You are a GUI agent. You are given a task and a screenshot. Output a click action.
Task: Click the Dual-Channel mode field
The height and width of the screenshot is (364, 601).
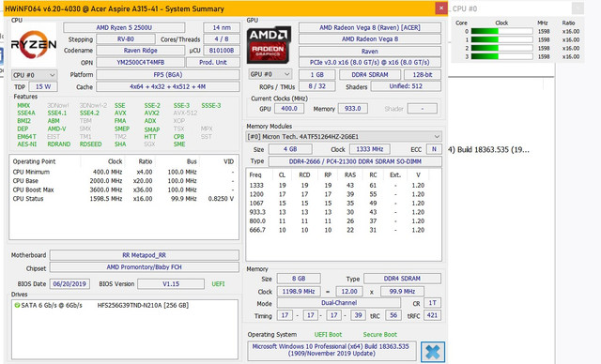339,303
